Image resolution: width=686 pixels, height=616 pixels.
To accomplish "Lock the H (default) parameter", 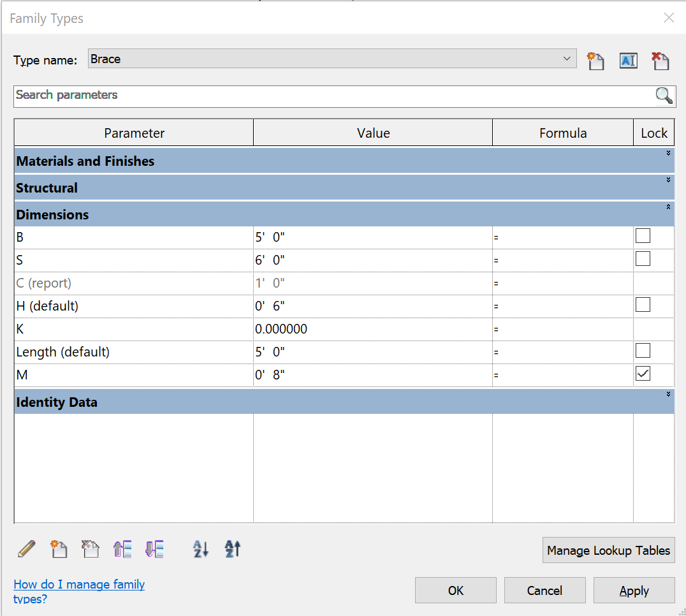I will (643, 305).
